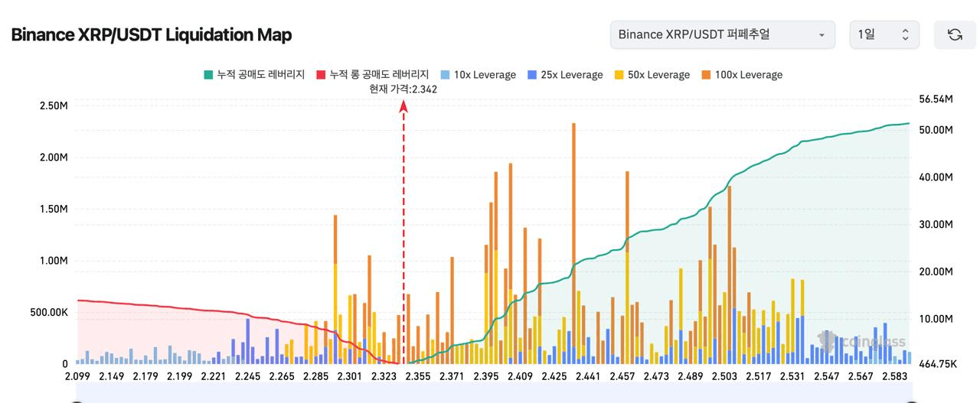This screenshot has height=403, width=980.
Task: Click the orange 100x Leverage legend icon
Action: [x=705, y=75]
